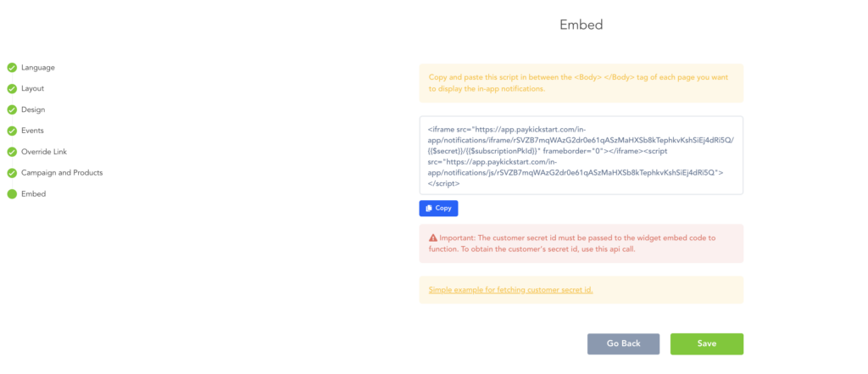Open the Override Link step

pyautogui.click(x=44, y=152)
